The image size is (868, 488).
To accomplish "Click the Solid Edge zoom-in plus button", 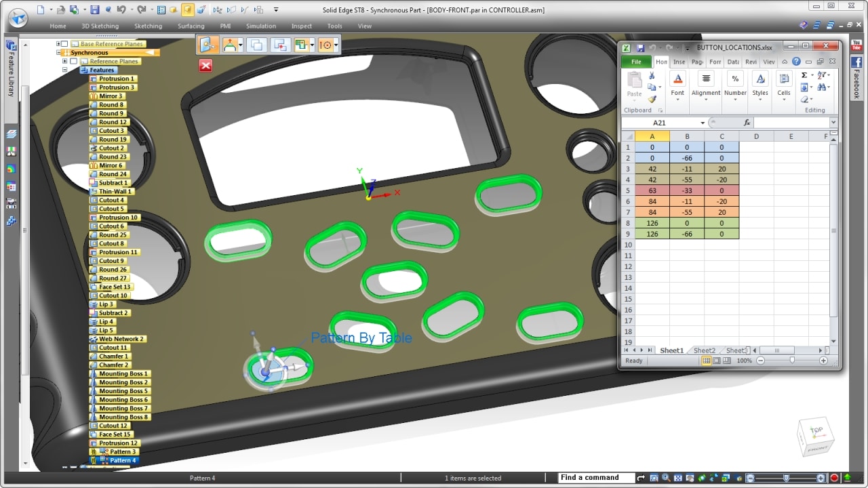I will pyautogui.click(x=821, y=478).
